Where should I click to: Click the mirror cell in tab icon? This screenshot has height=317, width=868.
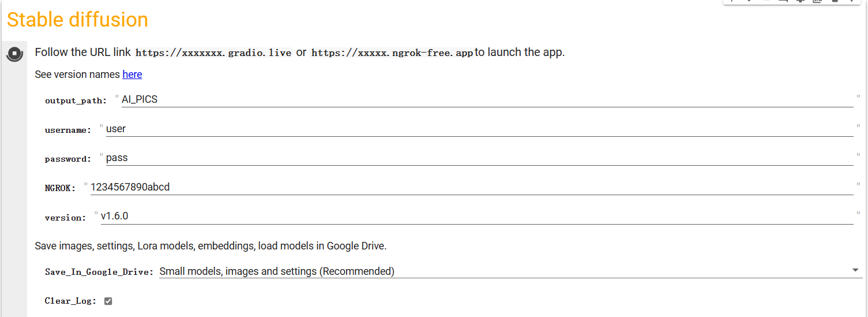coord(817,1)
